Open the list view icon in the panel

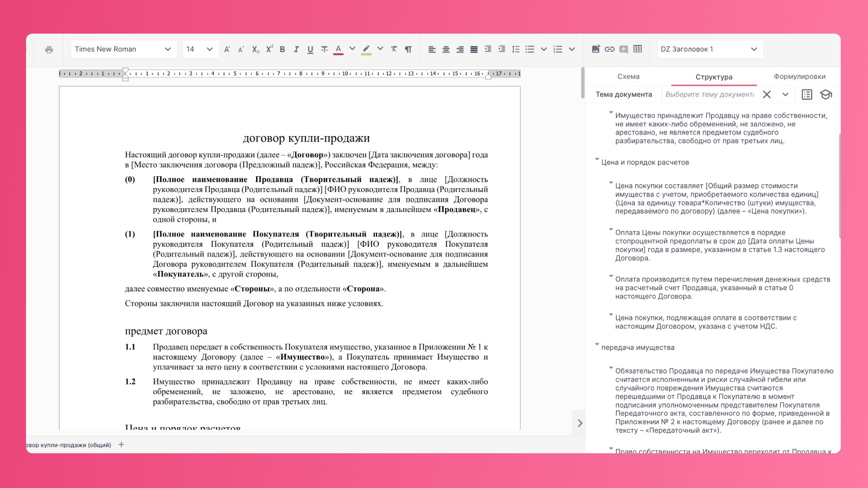click(807, 94)
